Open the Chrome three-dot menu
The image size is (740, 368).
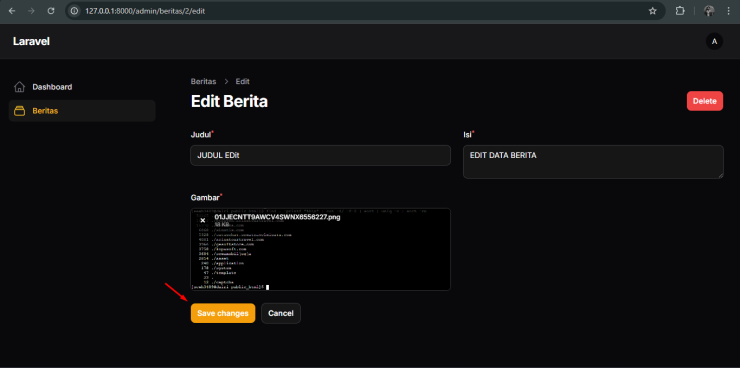tap(728, 11)
